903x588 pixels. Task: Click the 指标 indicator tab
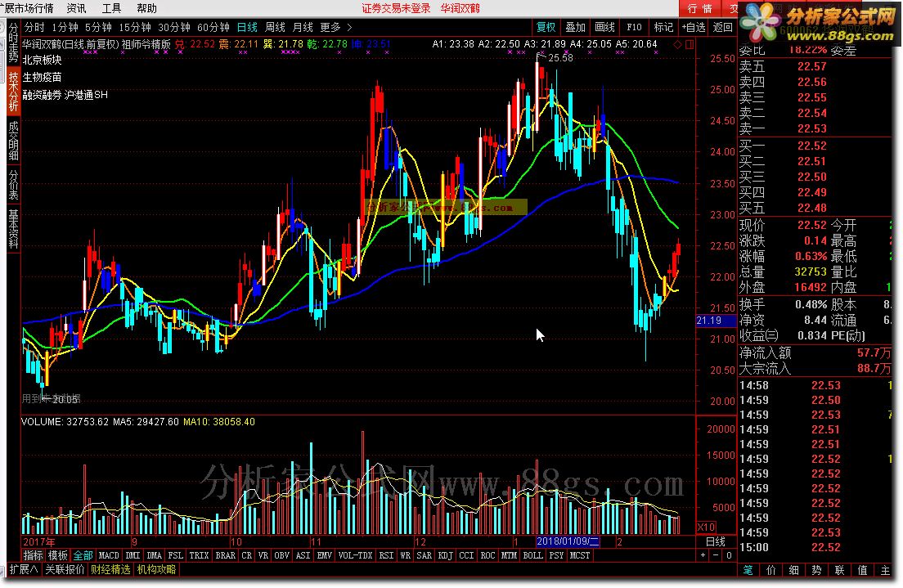point(33,555)
